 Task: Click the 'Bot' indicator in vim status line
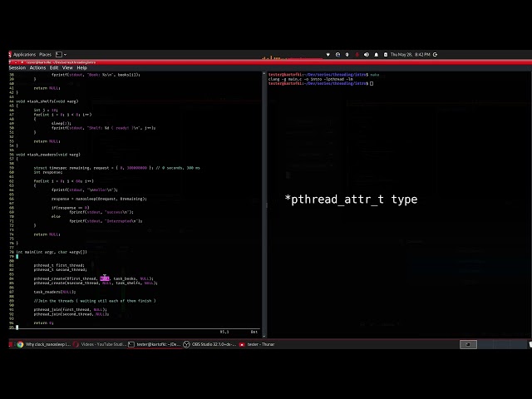[x=254, y=332]
